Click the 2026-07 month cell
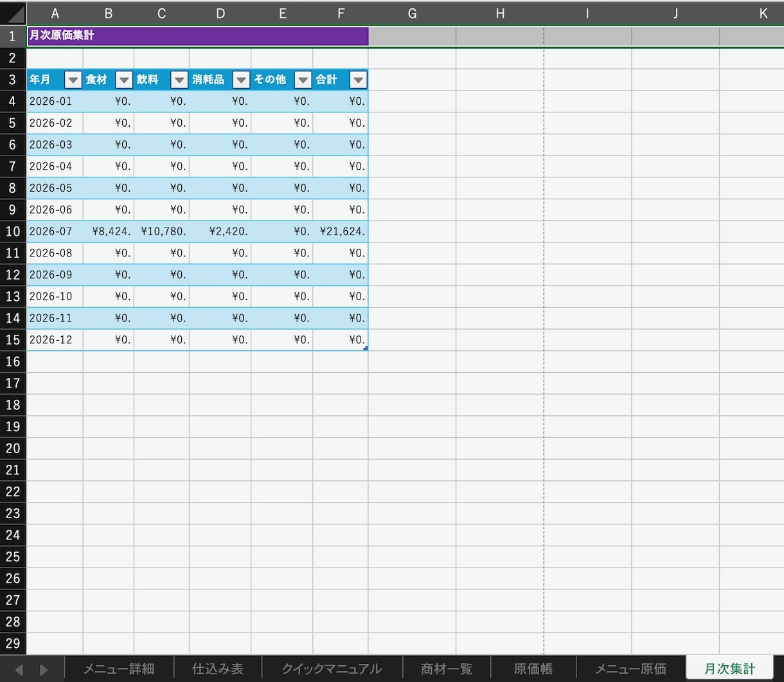This screenshot has width=784, height=682. [55, 231]
